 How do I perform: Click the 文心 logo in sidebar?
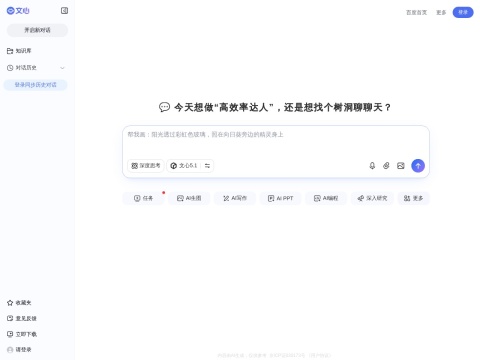(x=18, y=11)
